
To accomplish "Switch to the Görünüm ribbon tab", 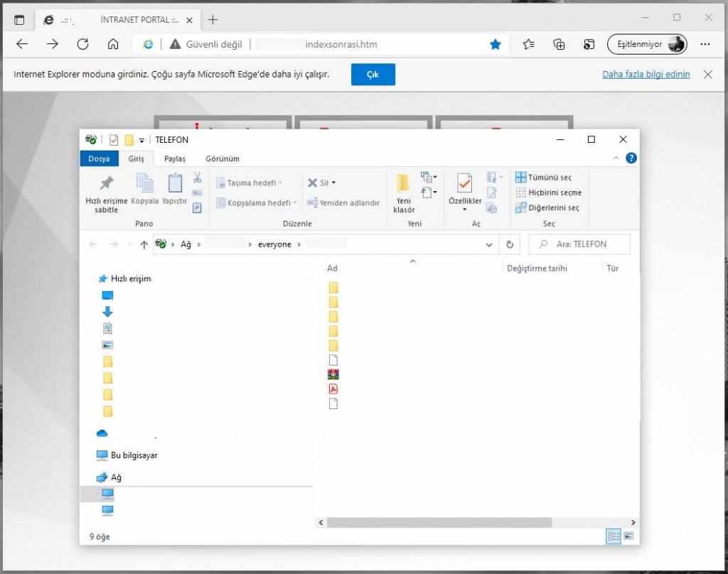I will click(x=223, y=158).
